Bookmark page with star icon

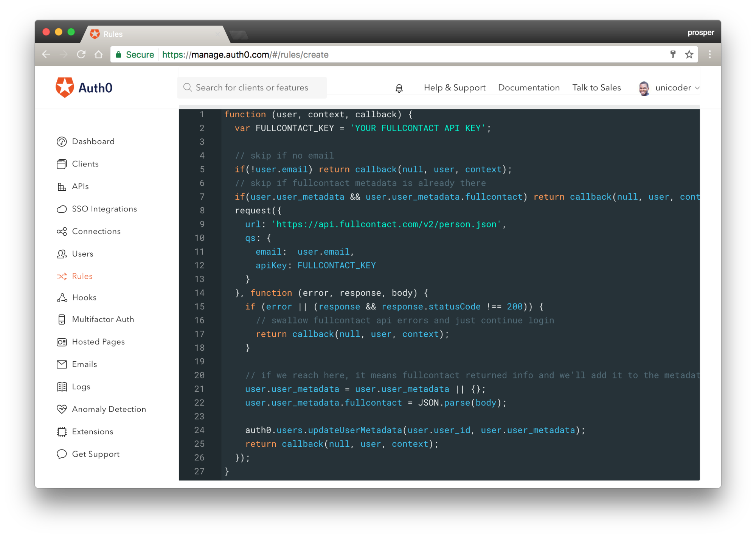point(689,54)
